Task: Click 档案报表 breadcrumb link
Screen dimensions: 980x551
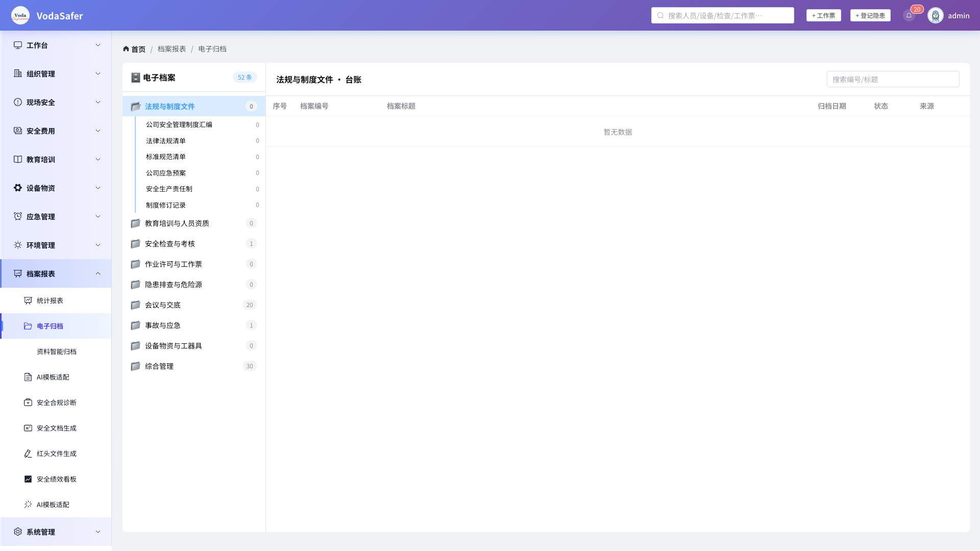Action: pos(171,49)
